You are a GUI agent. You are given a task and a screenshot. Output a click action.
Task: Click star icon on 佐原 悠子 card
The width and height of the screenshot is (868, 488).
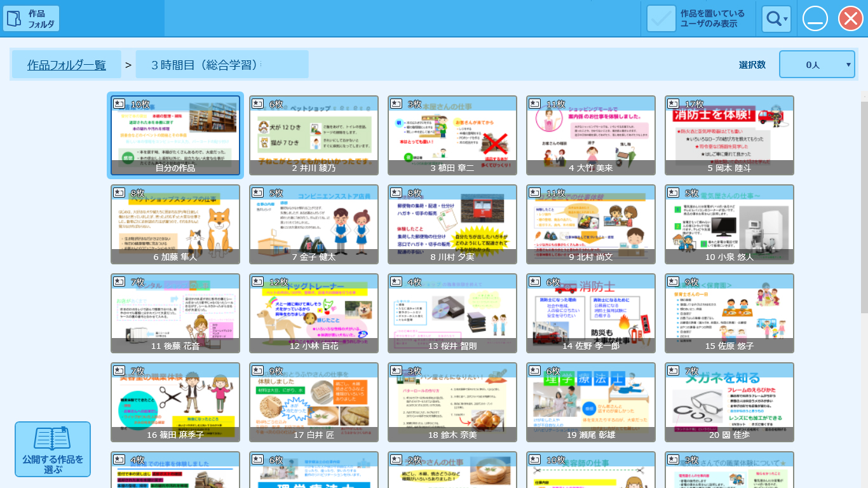[673, 281]
